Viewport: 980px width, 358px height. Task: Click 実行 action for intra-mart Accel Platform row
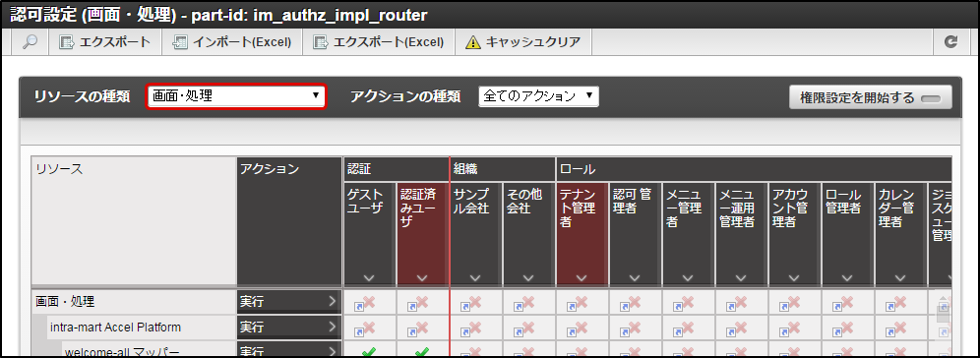click(288, 327)
